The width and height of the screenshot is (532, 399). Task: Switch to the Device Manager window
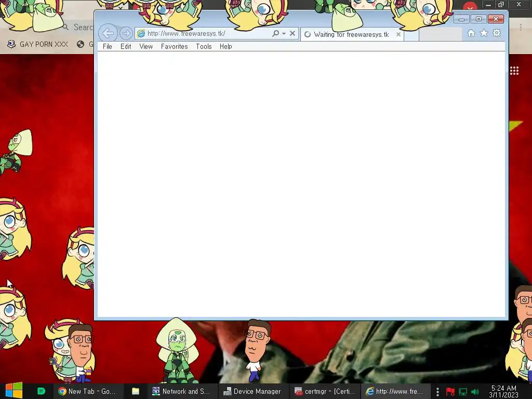pos(252,391)
